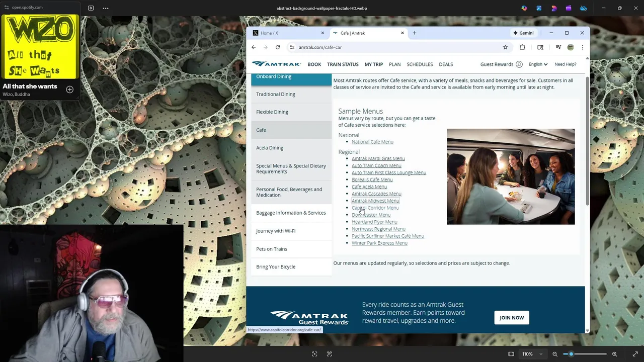Click the Copilot icon in Photos title bar
Screen dimensions: 644x362
524,8
